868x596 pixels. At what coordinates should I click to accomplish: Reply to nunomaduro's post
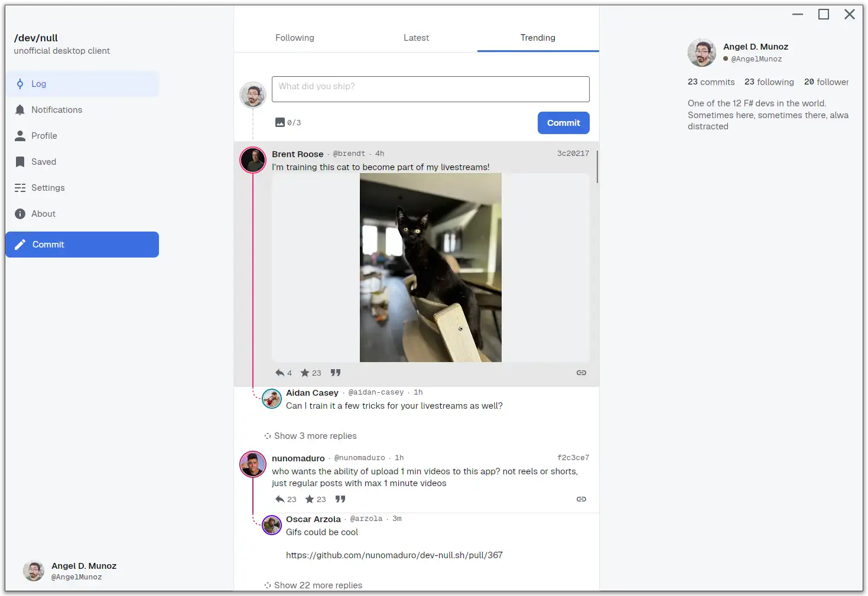pos(286,499)
